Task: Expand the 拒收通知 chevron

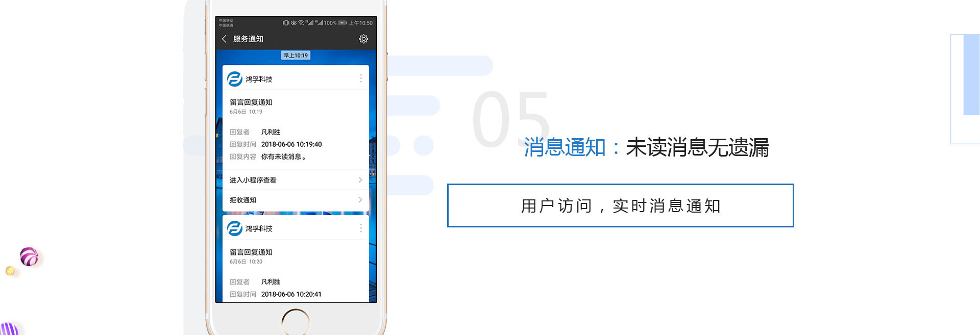Action: [x=360, y=199]
